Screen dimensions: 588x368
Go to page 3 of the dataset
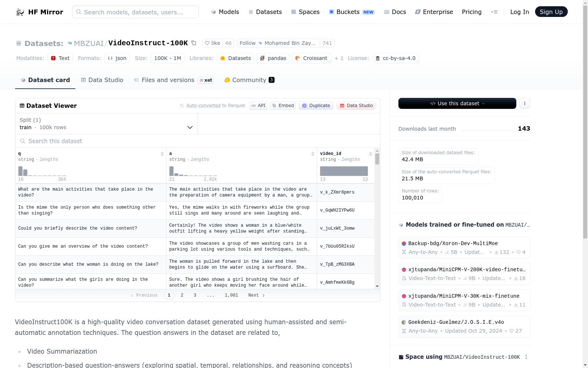(x=195, y=295)
